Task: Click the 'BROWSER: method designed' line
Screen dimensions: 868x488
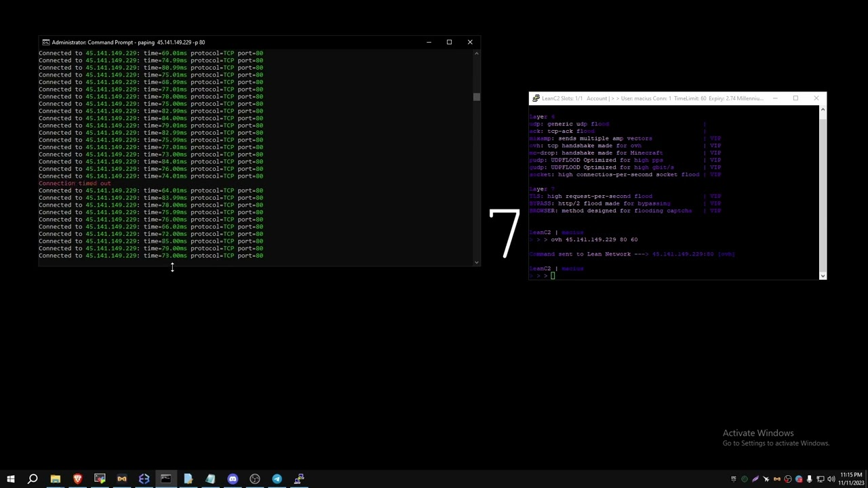Action: point(610,211)
